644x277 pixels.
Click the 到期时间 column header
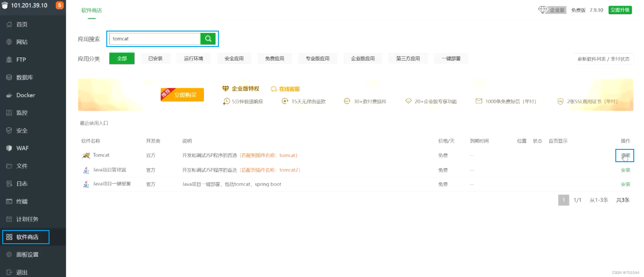tap(479, 141)
